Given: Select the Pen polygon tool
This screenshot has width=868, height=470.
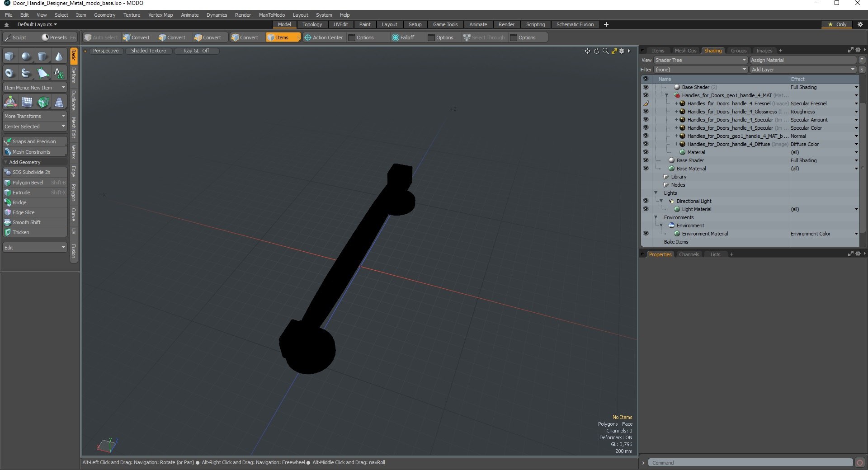Looking at the screenshot, I should coord(42,73).
